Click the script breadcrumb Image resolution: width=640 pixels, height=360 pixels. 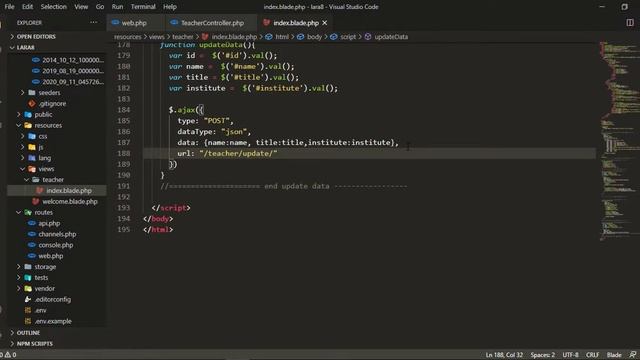348,37
